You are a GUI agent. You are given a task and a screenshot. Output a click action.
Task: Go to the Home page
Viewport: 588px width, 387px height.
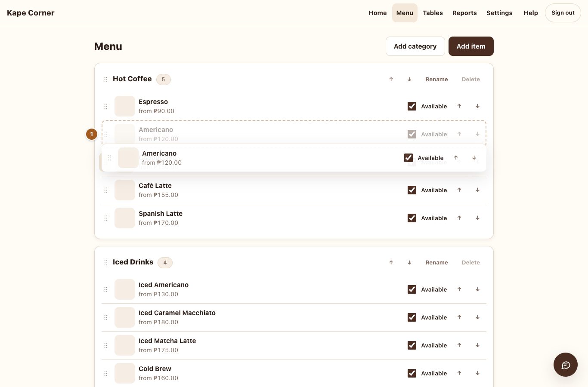(x=378, y=13)
